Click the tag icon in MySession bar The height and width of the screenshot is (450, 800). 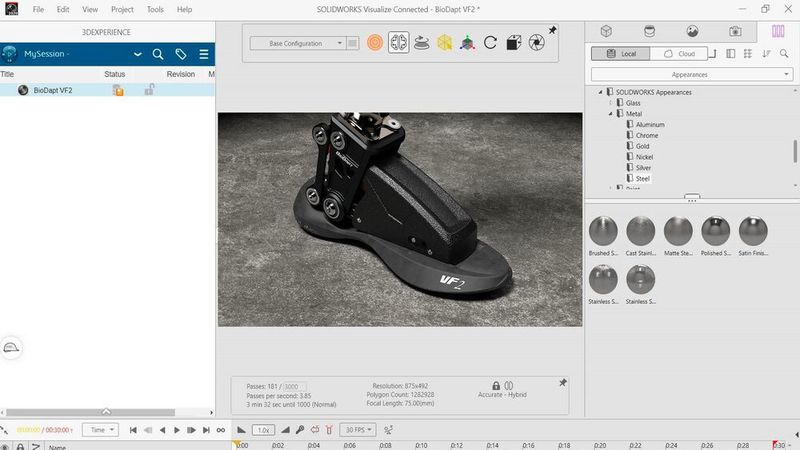tap(181, 54)
